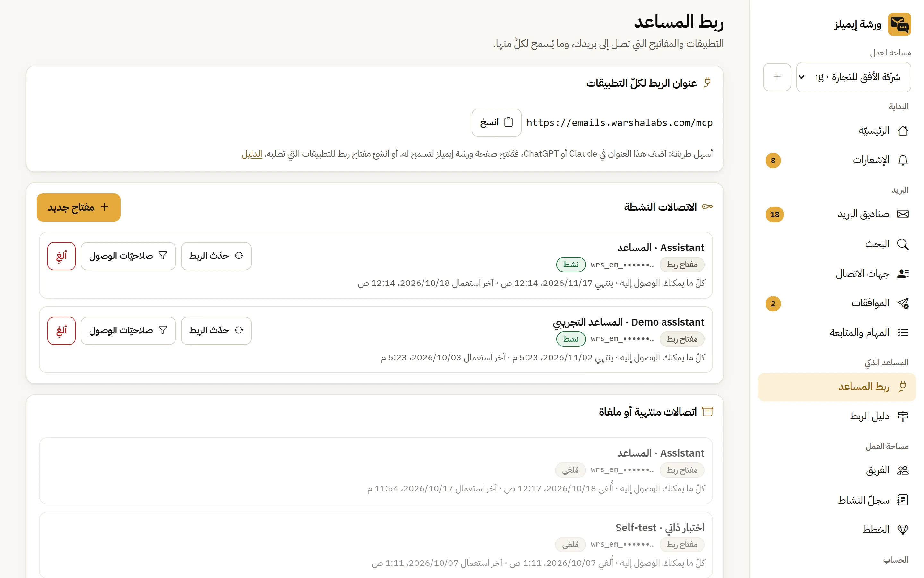Viewport: 924px width, 578px height.
Task: Select ربط المساعد in sidebar
Action: [x=836, y=387]
